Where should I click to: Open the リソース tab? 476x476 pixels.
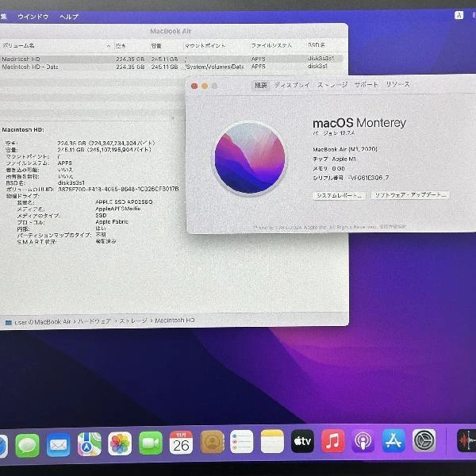[397, 84]
